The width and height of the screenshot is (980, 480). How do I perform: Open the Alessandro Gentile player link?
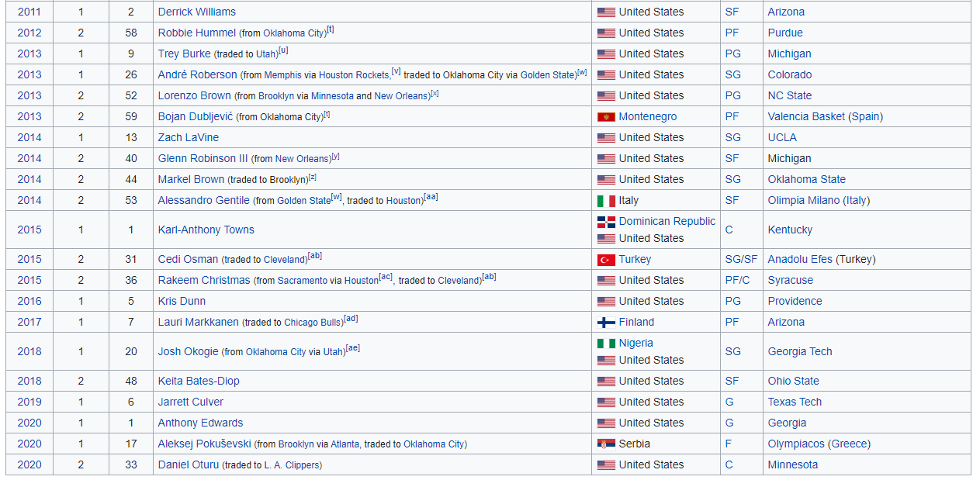click(x=204, y=200)
